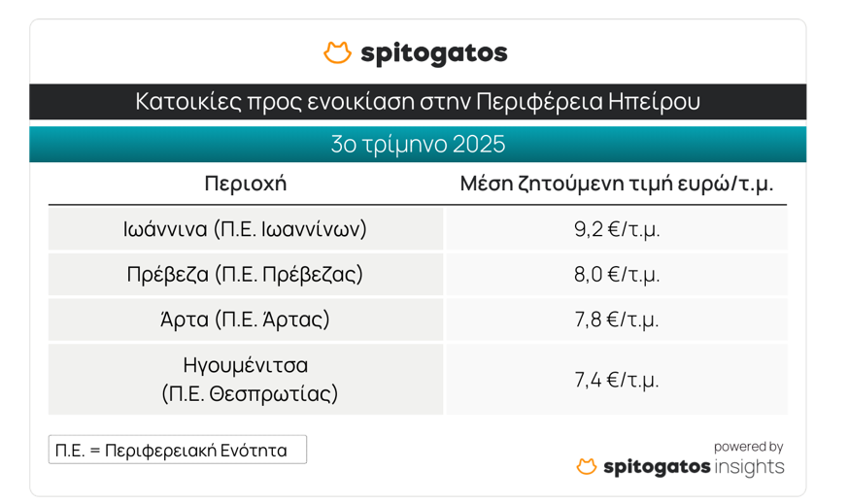Click the Περιοχή column header
This screenshot has width=849, height=504.
[245, 184]
